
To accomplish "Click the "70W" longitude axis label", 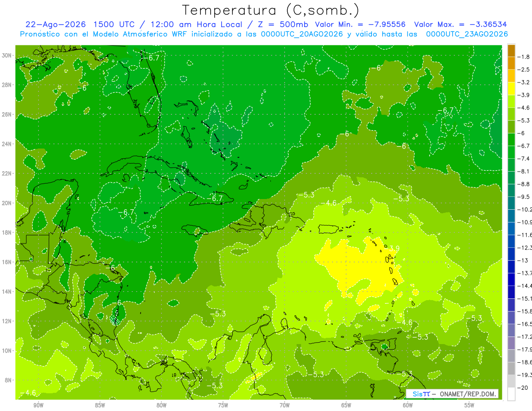I will (x=285, y=405).
